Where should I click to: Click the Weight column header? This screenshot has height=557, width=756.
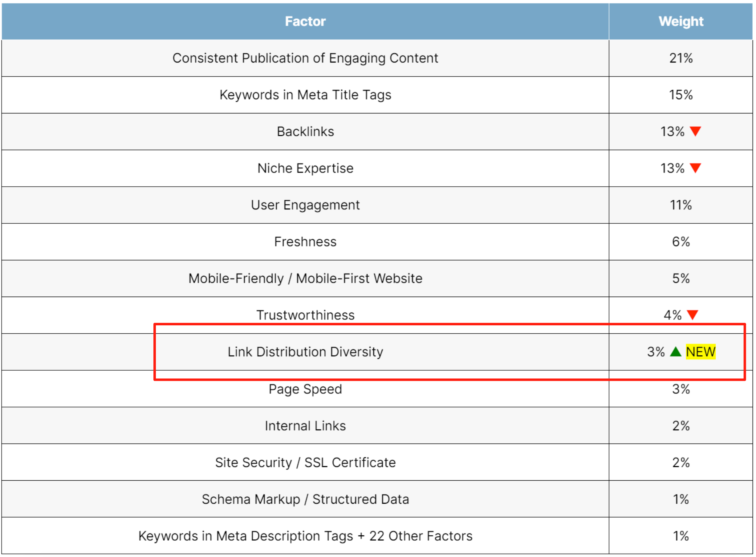pyautogui.click(x=681, y=21)
